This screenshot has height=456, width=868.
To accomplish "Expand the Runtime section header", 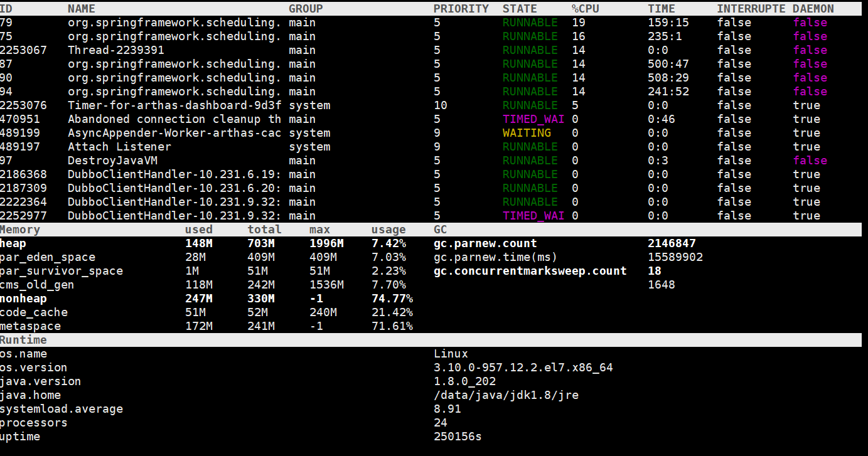I will pos(23,339).
